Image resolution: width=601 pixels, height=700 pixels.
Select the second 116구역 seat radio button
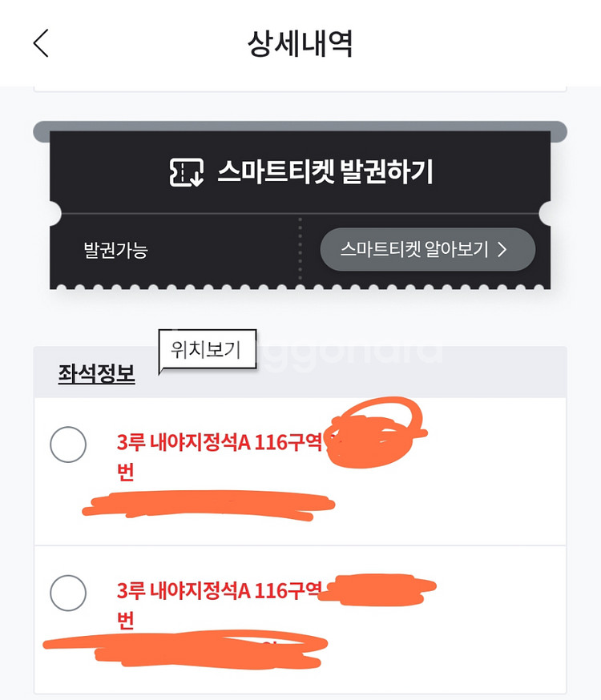tap(68, 593)
